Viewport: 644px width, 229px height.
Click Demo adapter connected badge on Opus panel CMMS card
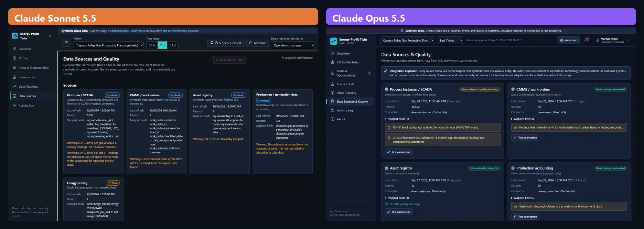[611, 89]
